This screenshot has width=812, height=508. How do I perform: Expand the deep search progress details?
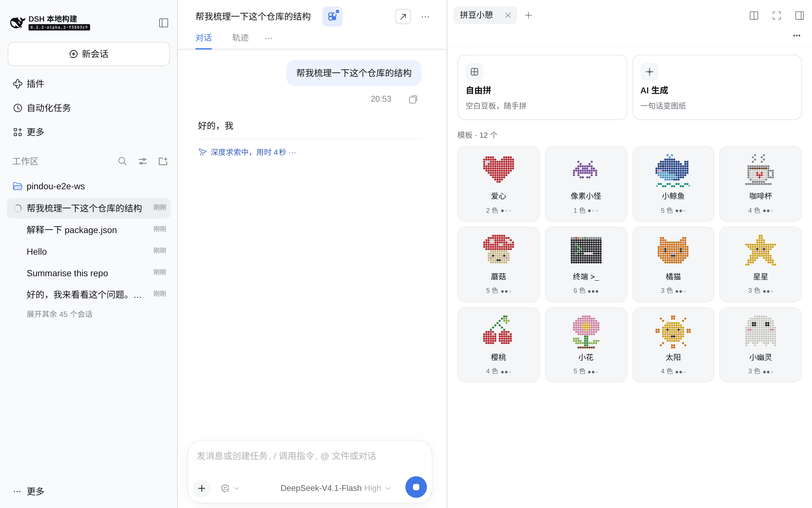click(x=247, y=152)
